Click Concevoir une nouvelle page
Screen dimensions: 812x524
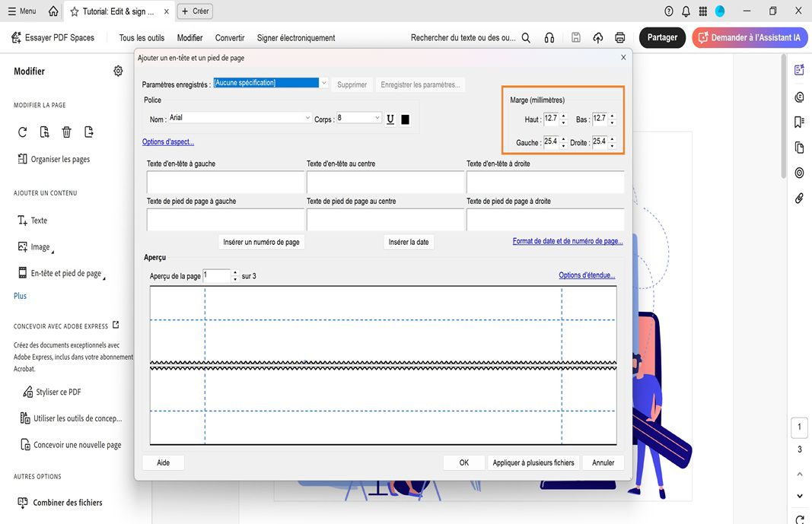71,445
